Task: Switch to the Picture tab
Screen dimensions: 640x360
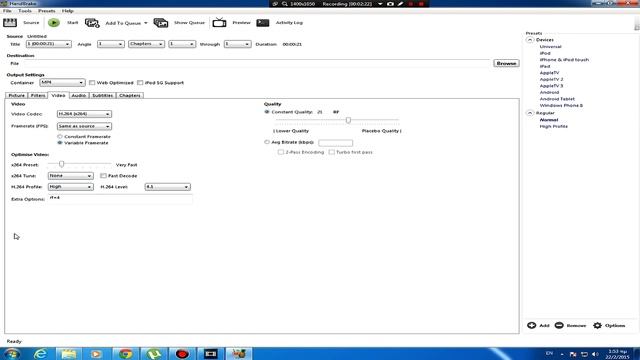Action: 17,96
